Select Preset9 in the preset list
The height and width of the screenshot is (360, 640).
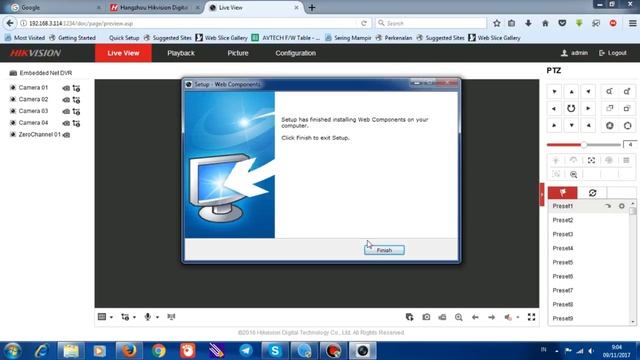[563, 318]
